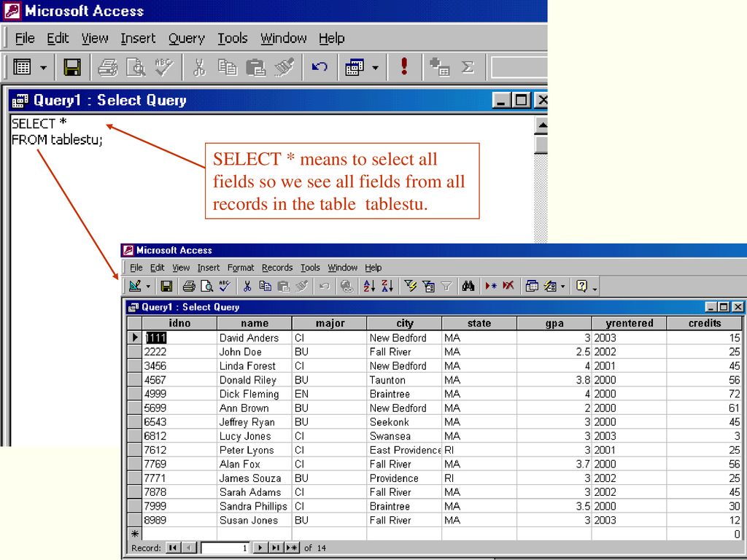Click the Copy icon in the datasheet window toolbar
The image size is (747, 560).
(265, 286)
